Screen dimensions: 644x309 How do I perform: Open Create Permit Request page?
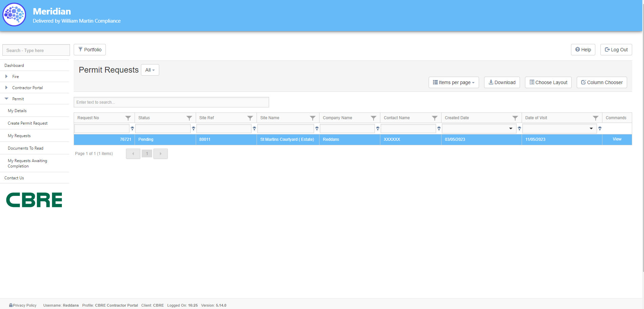[28, 123]
